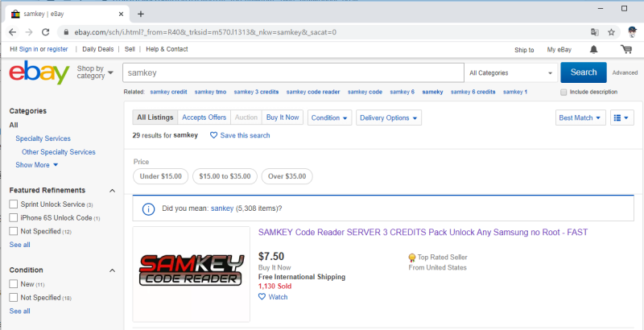Viewport: 644px width, 330px height.
Task: Click the info icon in Did you mean box
Action: (x=148, y=209)
